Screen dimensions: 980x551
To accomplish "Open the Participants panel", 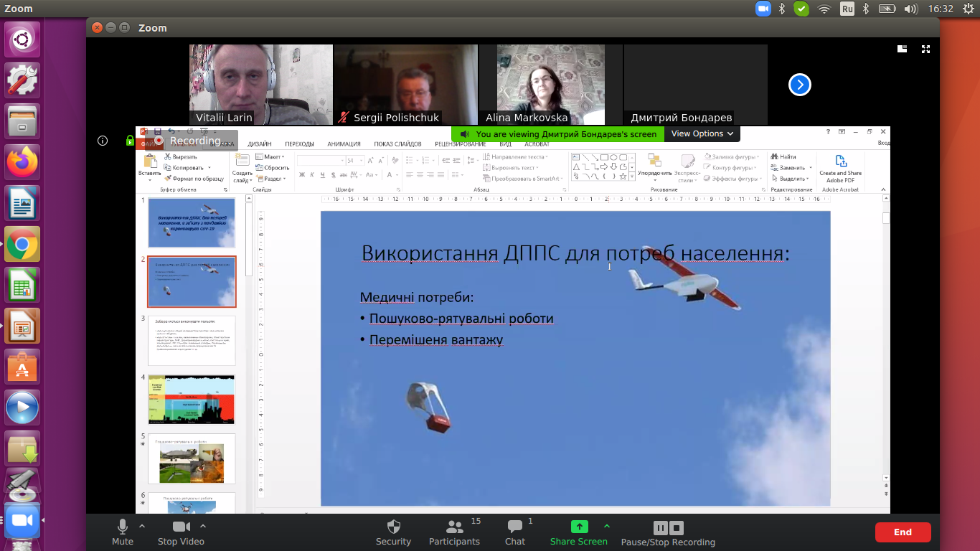I will click(454, 532).
